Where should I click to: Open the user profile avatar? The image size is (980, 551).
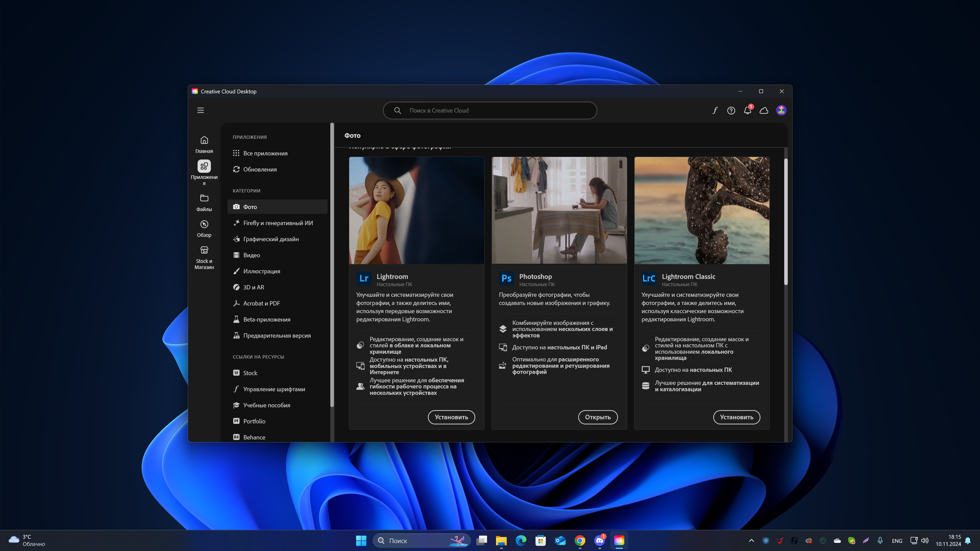781,110
